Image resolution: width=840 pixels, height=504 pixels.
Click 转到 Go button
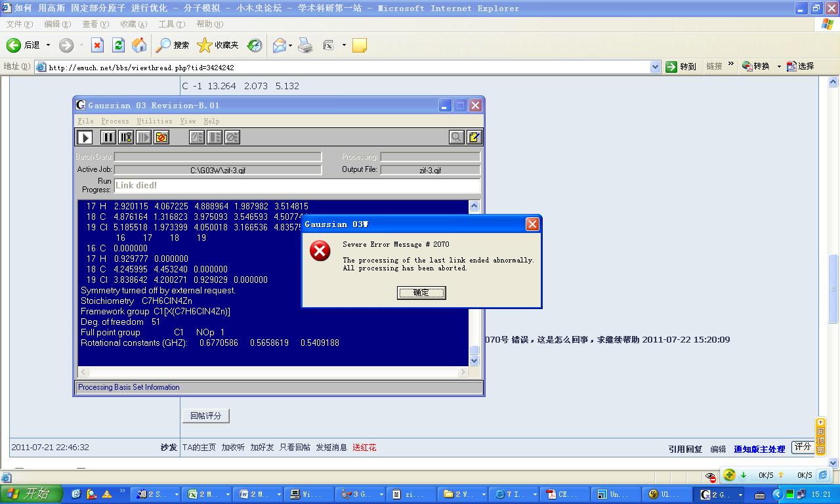click(681, 66)
